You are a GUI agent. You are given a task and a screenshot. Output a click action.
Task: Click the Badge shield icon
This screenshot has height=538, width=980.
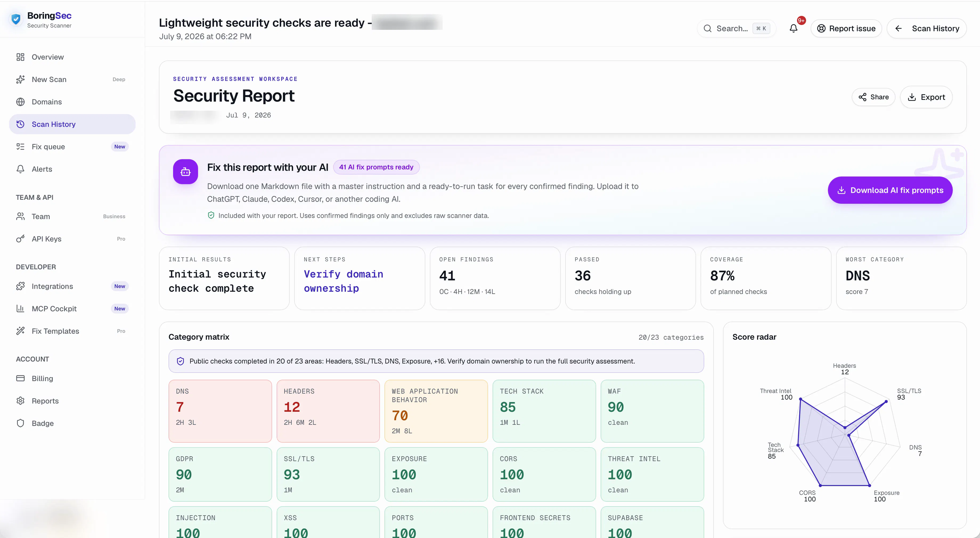click(x=21, y=423)
